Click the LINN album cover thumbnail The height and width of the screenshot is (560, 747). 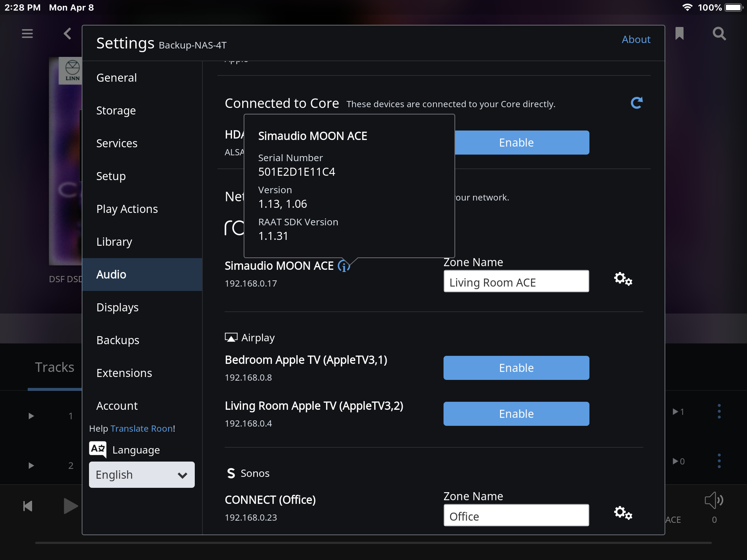point(66,160)
